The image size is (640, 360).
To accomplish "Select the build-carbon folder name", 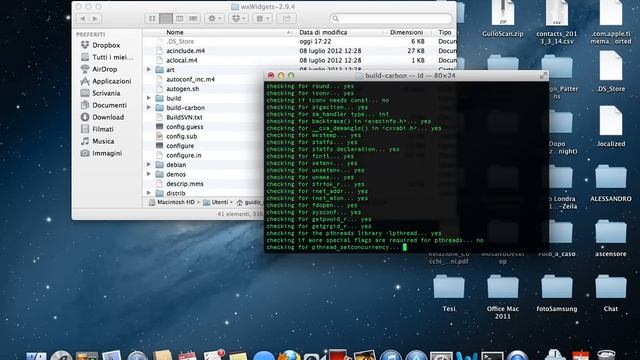I will 185,108.
